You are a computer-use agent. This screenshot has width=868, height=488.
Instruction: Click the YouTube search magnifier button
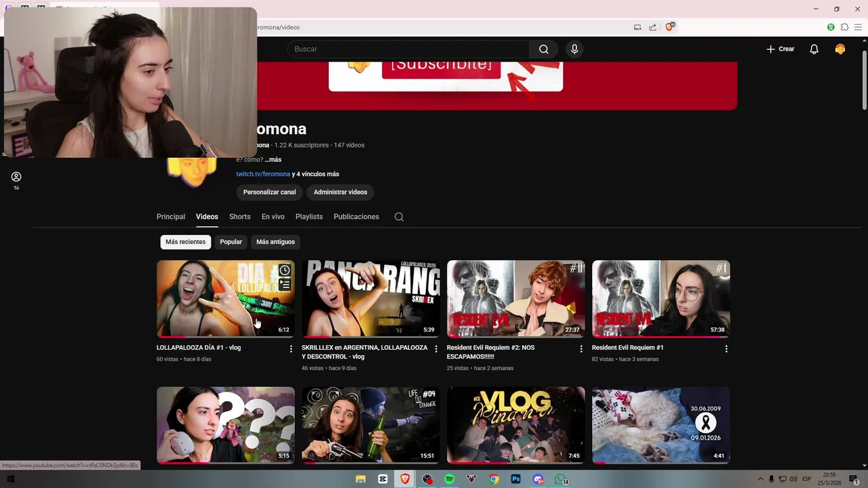(543, 49)
